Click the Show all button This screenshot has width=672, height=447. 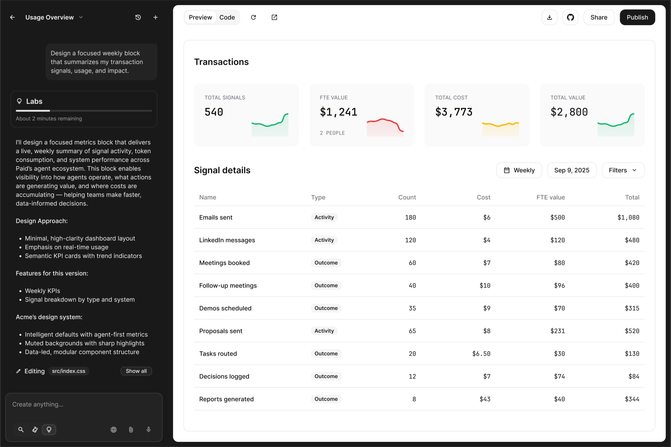136,371
